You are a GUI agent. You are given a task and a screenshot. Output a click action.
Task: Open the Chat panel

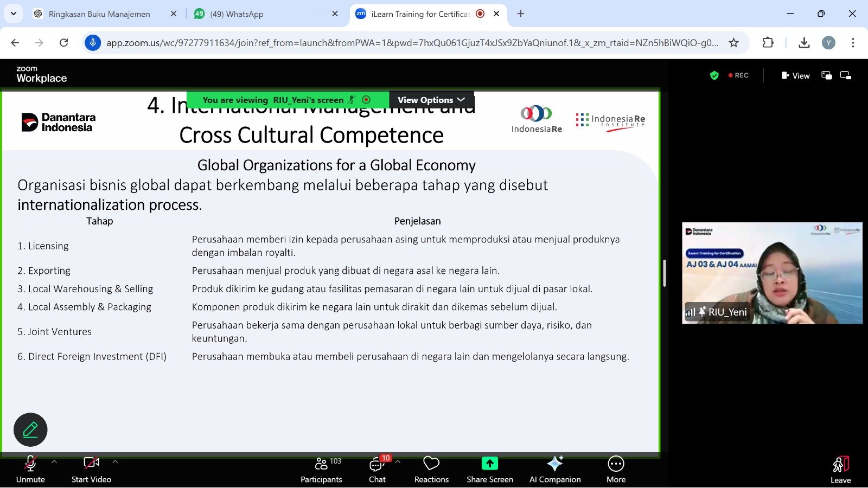point(377,470)
